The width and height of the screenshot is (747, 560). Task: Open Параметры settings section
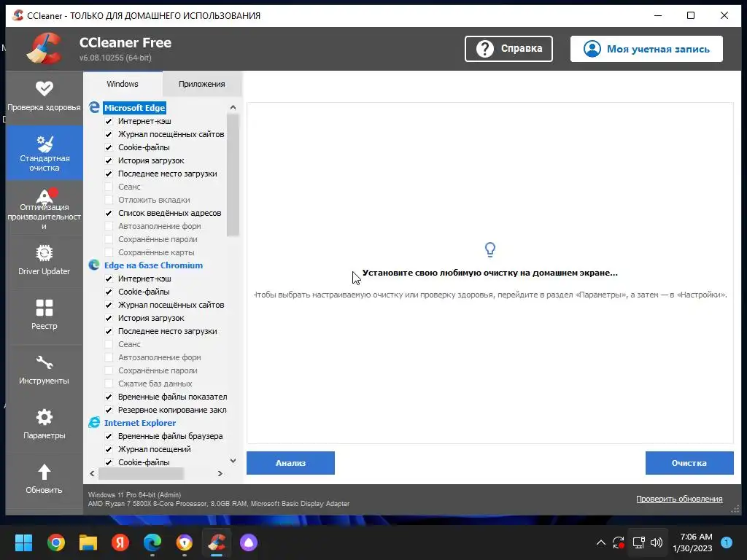pos(44,424)
